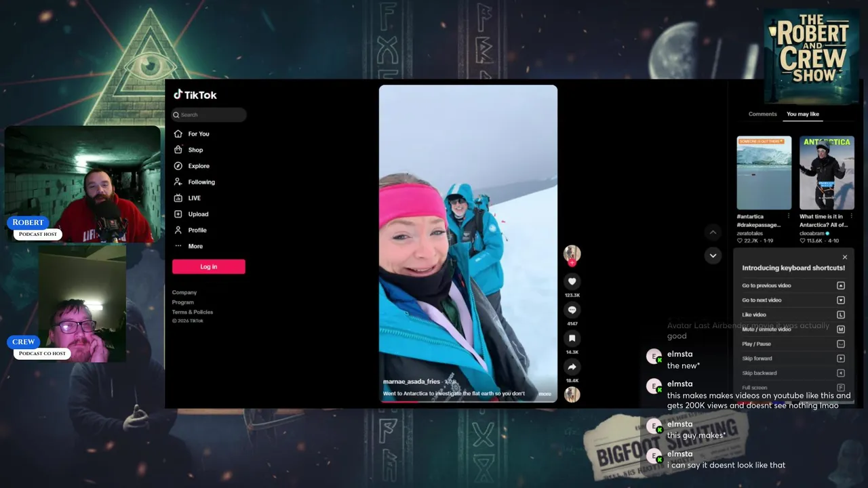Expand the Program footer section
868x488 pixels.
[x=183, y=302]
